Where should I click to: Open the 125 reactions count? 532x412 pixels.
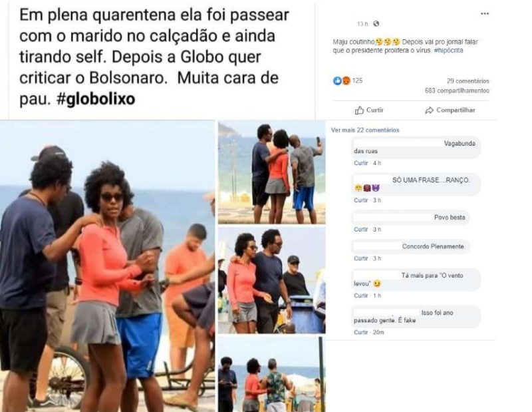357,81
